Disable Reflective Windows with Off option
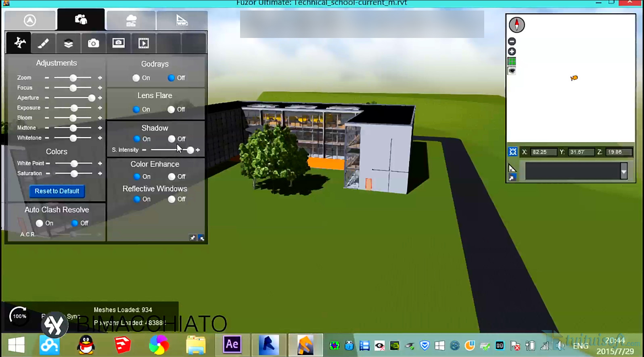The width and height of the screenshot is (644, 357). pyautogui.click(x=171, y=199)
